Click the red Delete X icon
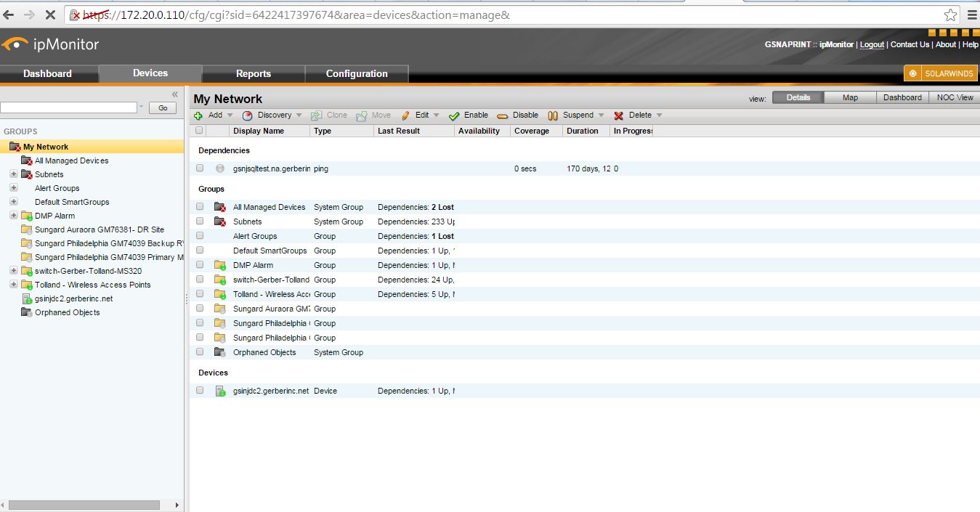Image resolution: width=980 pixels, height=512 pixels. tap(619, 115)
